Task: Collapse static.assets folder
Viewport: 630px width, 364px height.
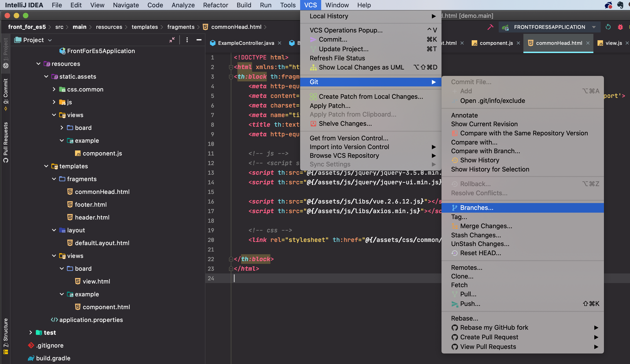Action: click(46, 76)
